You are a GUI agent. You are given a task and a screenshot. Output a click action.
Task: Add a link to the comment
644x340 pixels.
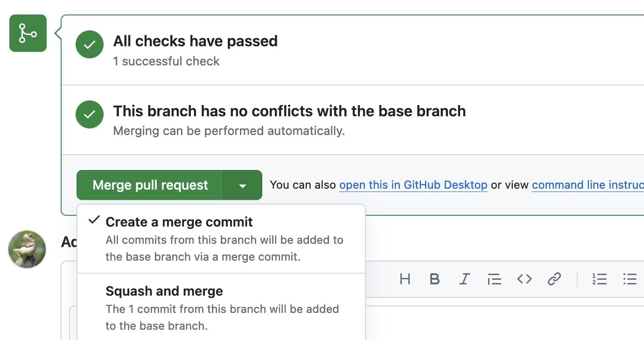554,279
